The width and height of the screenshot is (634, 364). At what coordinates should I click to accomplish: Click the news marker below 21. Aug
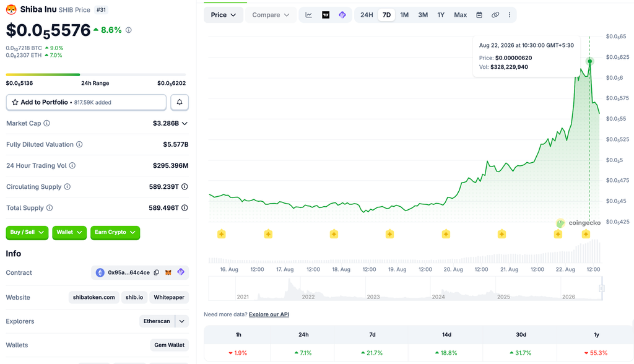click(x=502, y=234)
